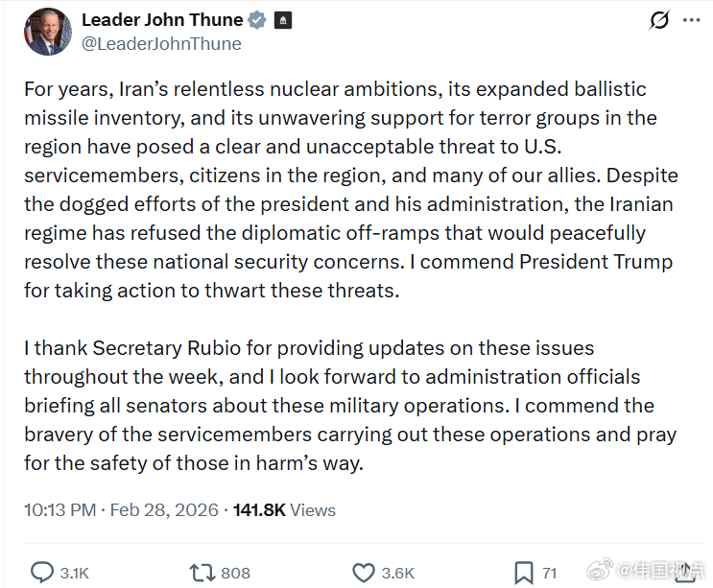Bookmark this post using the bookmark icon

coord(523,573)
